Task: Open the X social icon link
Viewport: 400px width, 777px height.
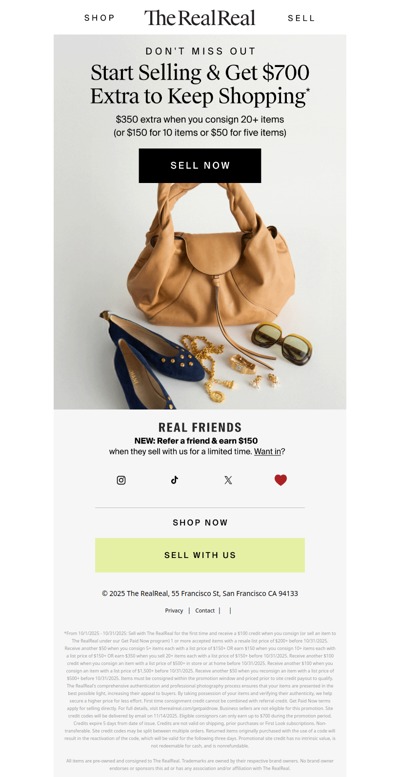Action: tap(228, 480)
